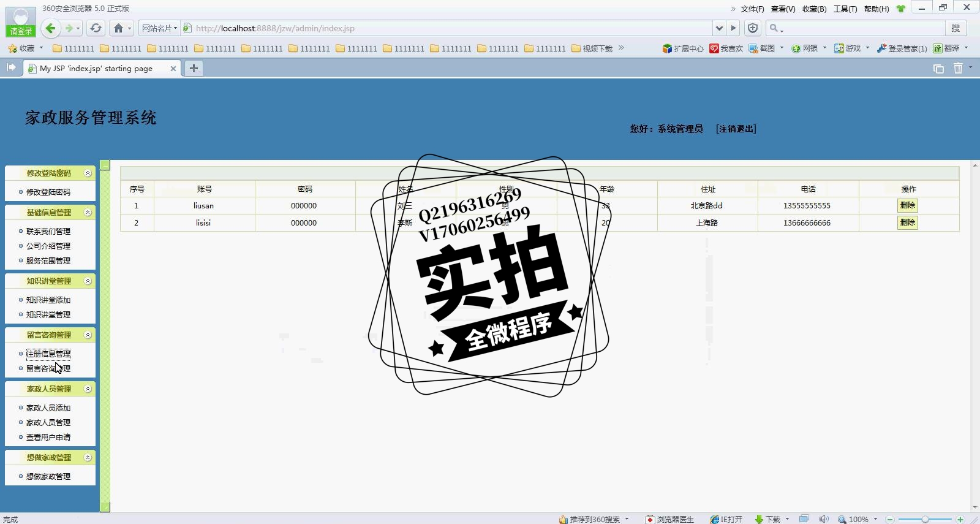Collapse the 基础信息管理 sidebar section

coord(88,213)
